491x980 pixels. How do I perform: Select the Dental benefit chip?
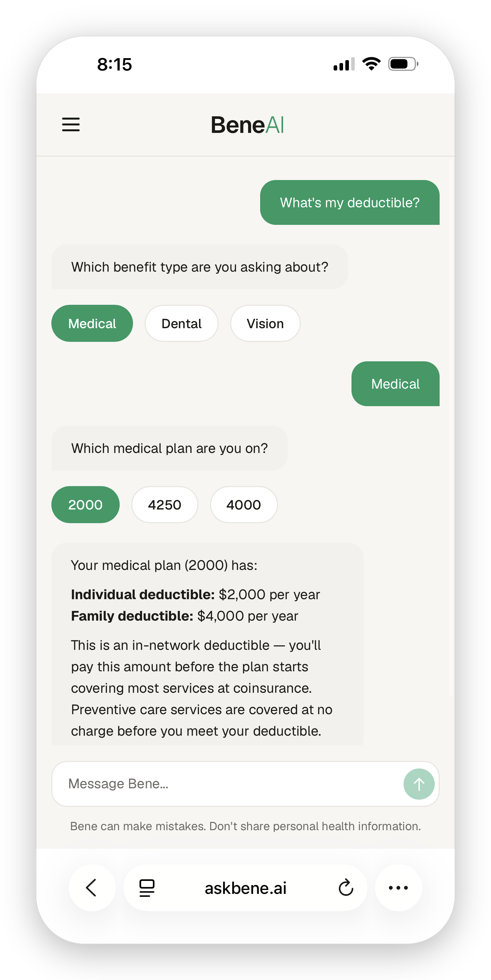point(181,323)
